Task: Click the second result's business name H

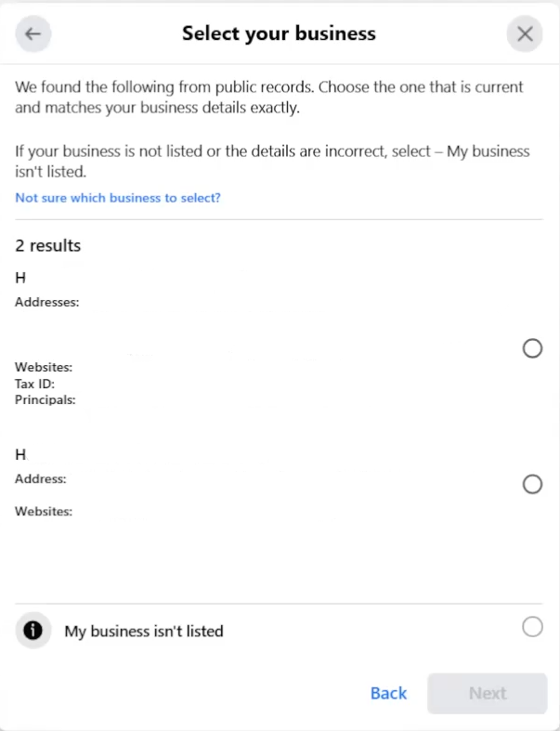Action: [x=20, y=455]
